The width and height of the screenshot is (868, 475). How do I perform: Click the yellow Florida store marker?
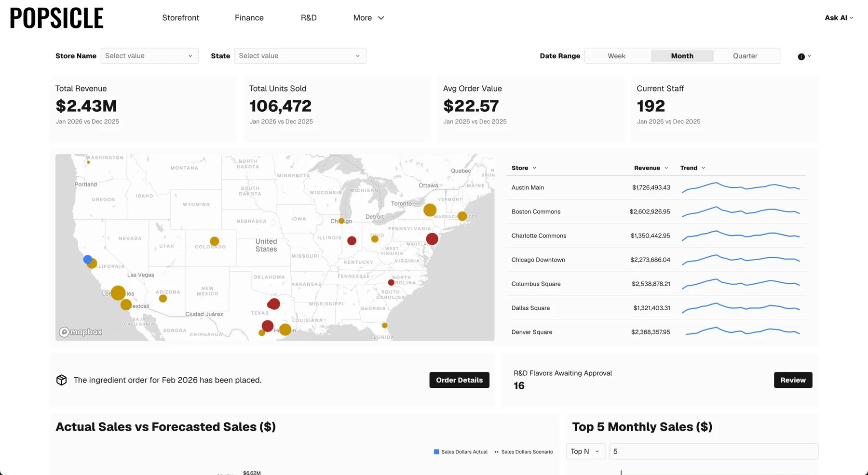click(x=384, y=325)
